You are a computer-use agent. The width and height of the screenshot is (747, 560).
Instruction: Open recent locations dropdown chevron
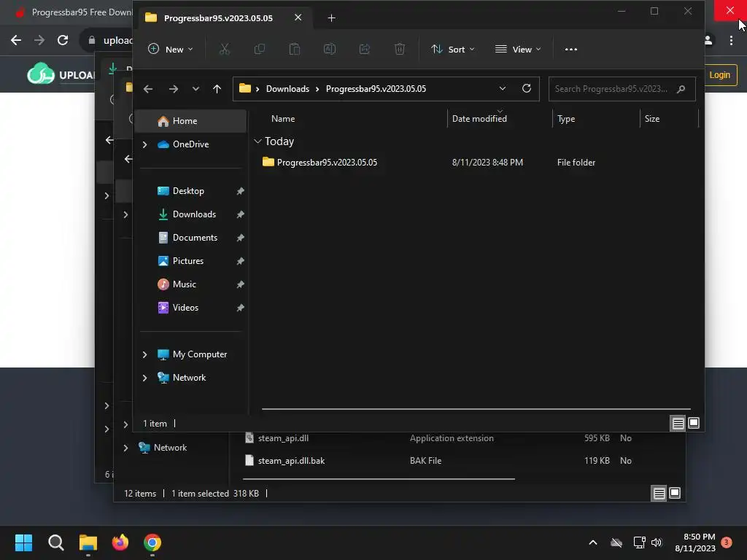click(196, 89)
